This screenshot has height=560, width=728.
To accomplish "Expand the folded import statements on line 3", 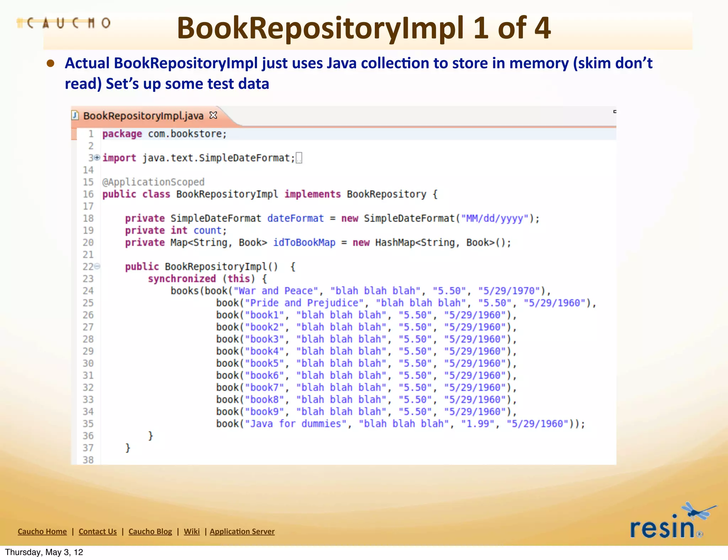I will pos(97,157).
